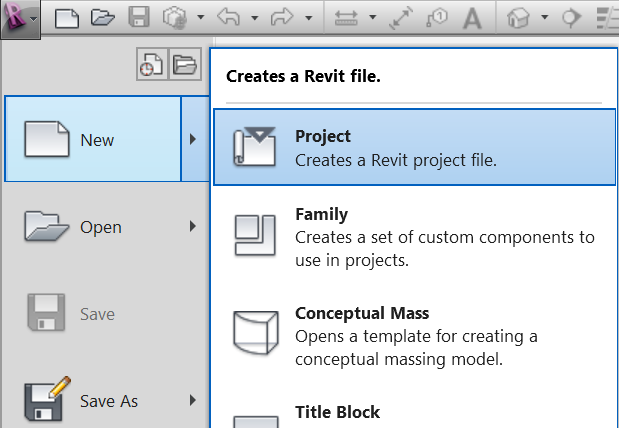The height and width of the screenshot is (428, 619).
Task: Expand the Open submenu arrow
Action: coord(192,227)
